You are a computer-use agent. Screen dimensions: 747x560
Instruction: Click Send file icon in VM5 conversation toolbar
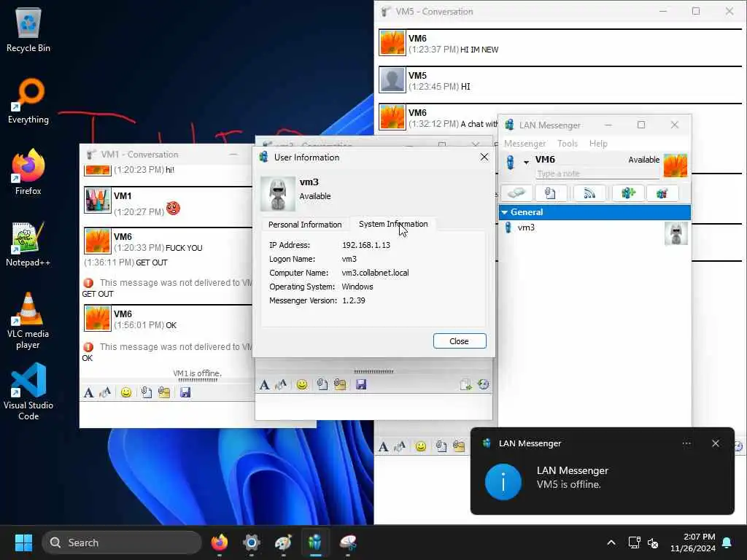[x=441, y=447]
